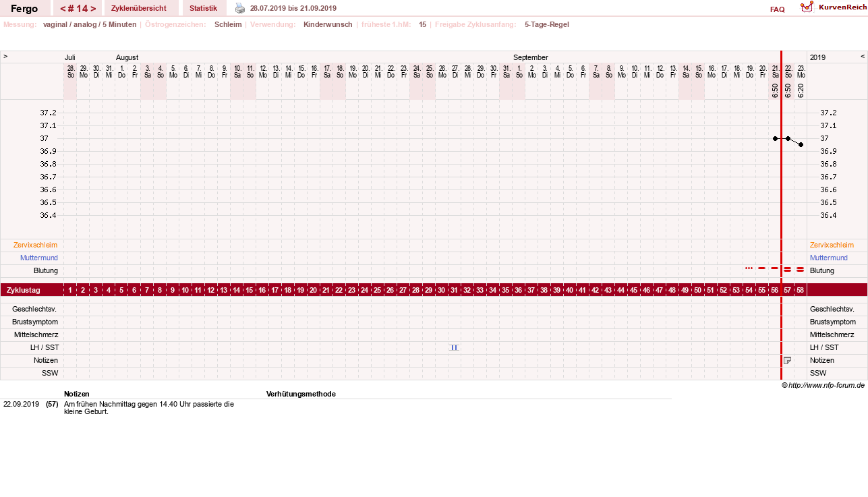Viewport: 868px width, 497px height.
Task: Select cycle day 56 cell
Action: coord(775,290)
